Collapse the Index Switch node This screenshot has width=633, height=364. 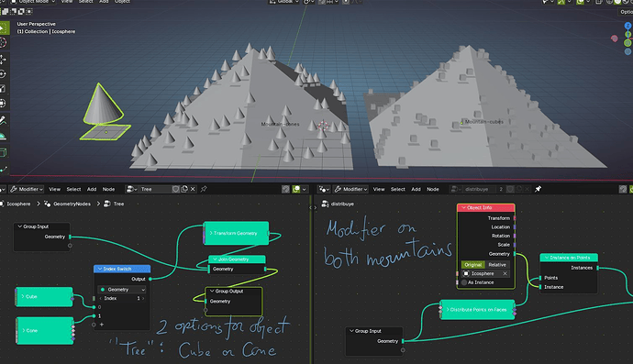coord(100,269)
